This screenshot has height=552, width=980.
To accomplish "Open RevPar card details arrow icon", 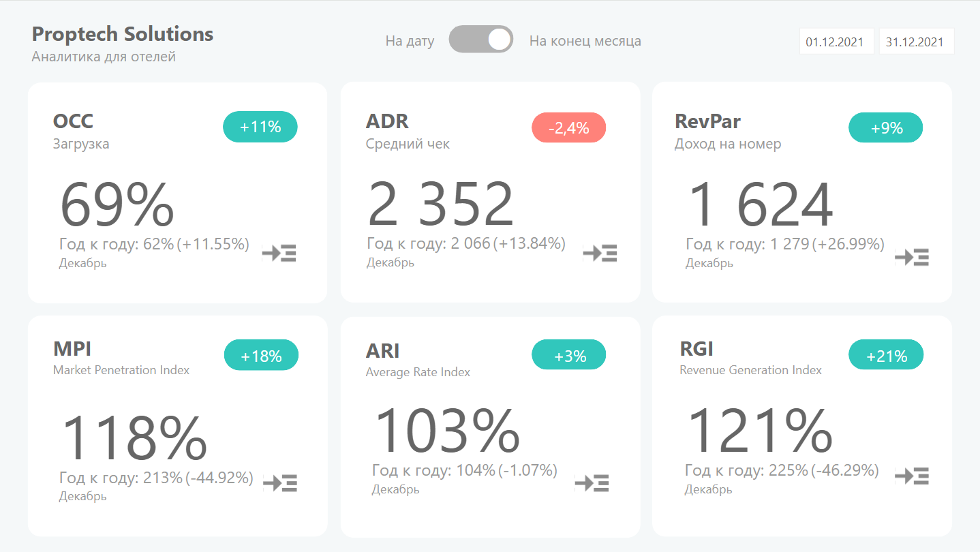I will [912, 257].
